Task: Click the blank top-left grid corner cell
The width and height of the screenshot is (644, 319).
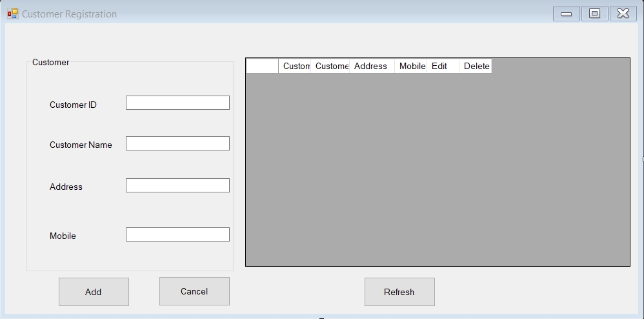Action: pyautogui.click(x=262, y=66)
